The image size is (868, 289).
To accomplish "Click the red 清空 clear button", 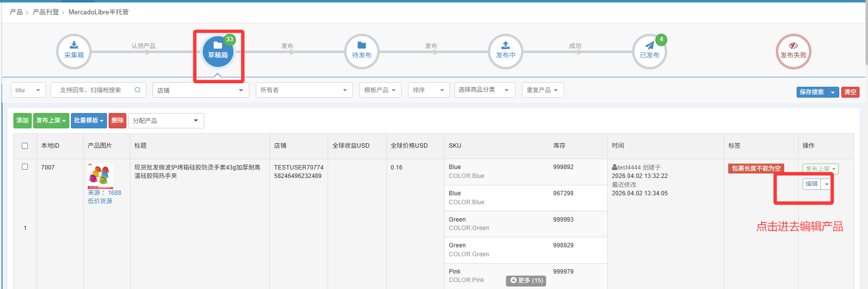I will [850, 92].
